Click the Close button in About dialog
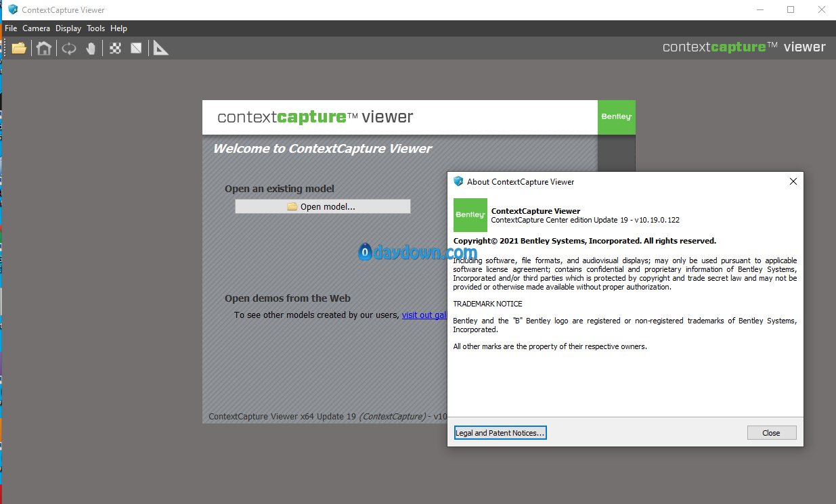This screenshot has height=504, width=836. coord(772,433)
